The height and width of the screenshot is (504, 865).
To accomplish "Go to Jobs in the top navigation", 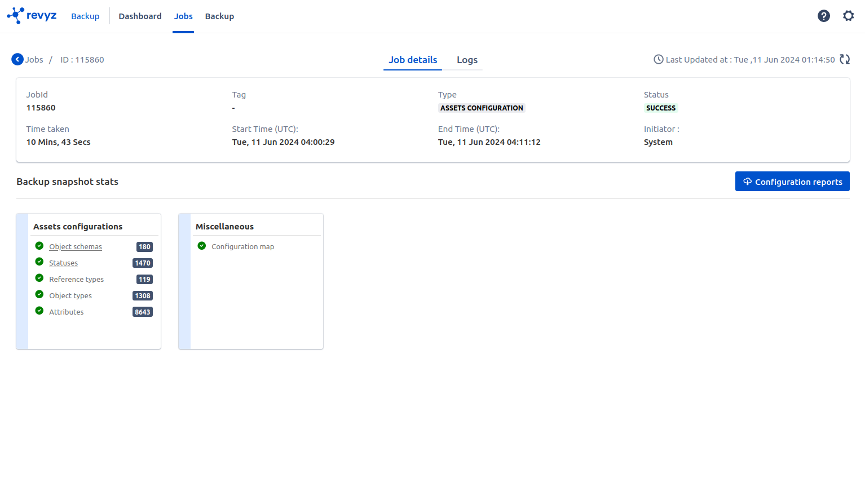I will click(183, 16).
